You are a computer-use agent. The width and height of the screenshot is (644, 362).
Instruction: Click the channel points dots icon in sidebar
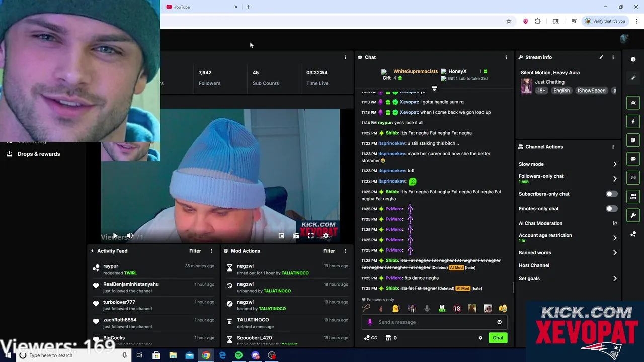point(633,234)
